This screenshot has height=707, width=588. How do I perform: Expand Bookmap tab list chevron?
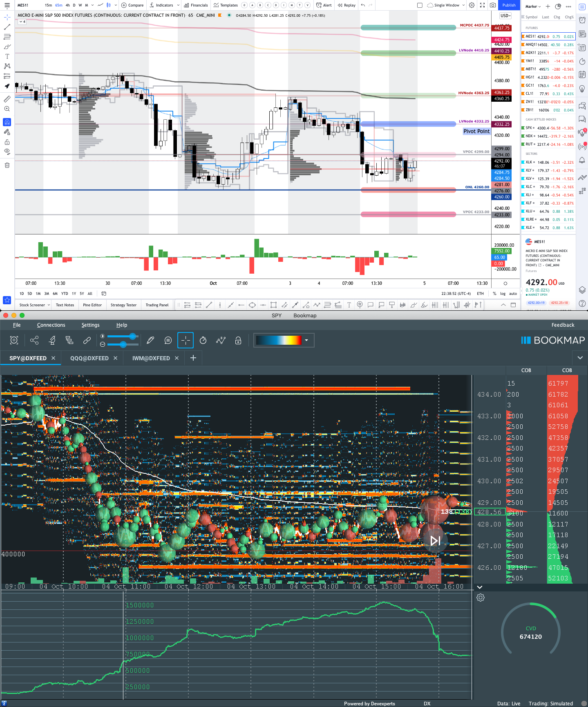pyautogui.click(x=580, y=358)
